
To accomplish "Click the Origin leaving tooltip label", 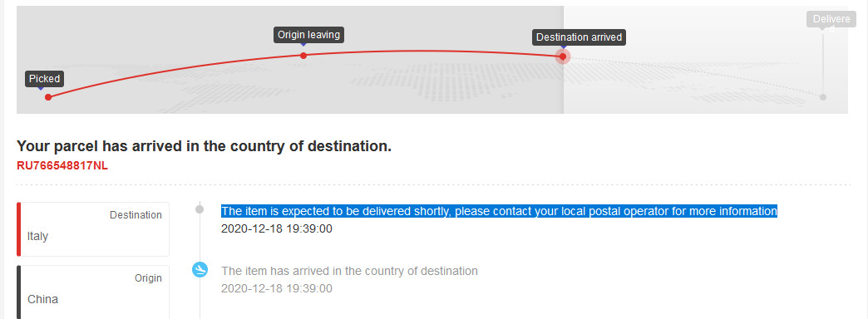I will coord(309,35).
